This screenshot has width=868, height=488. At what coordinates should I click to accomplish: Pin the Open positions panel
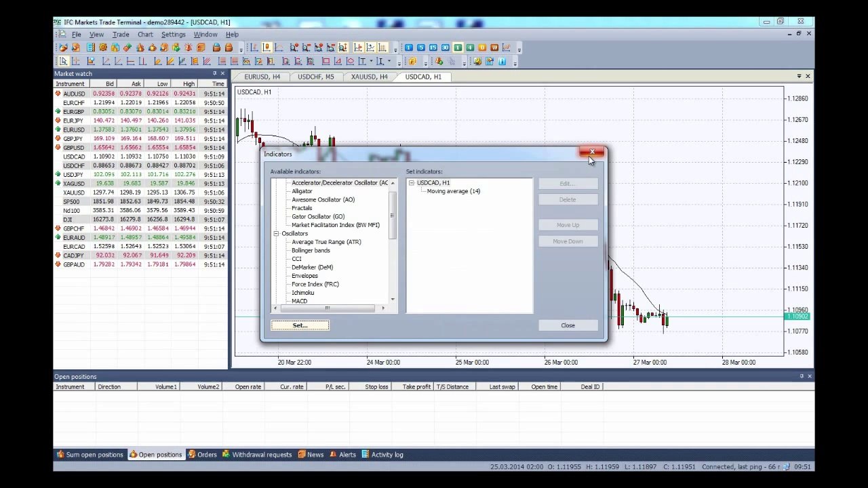(801, 376)
